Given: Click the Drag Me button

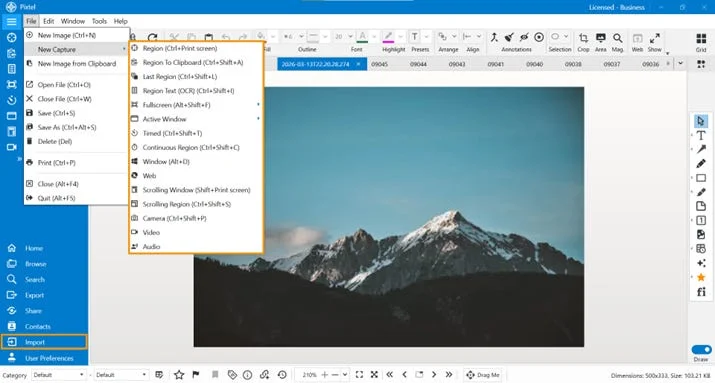Looking at the screenshot, I should point(483,375).
